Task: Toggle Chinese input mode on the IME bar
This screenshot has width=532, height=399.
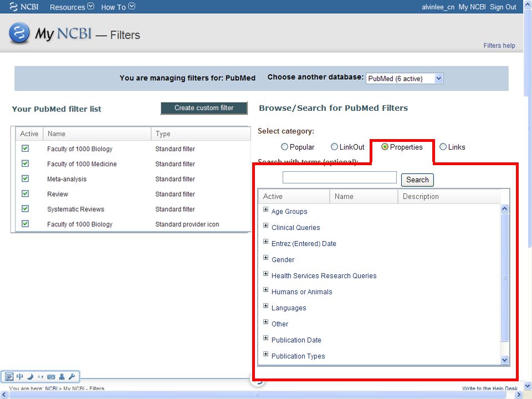Action: coord(20,377)
